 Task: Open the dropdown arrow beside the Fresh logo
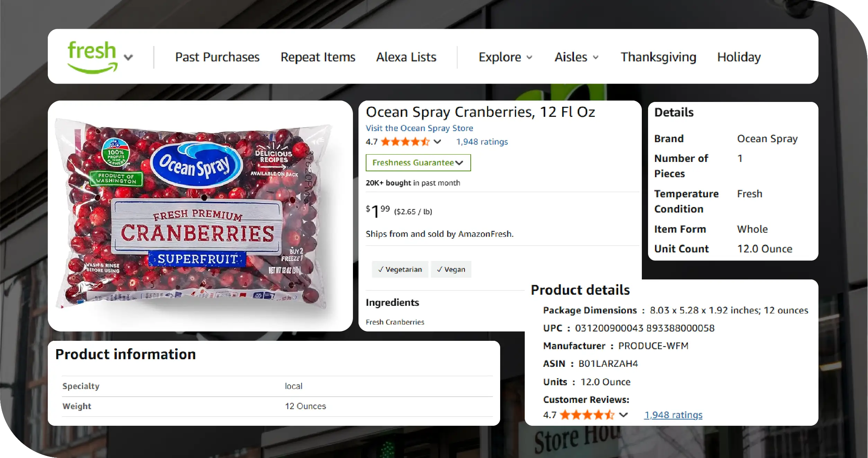click(129, 58)
